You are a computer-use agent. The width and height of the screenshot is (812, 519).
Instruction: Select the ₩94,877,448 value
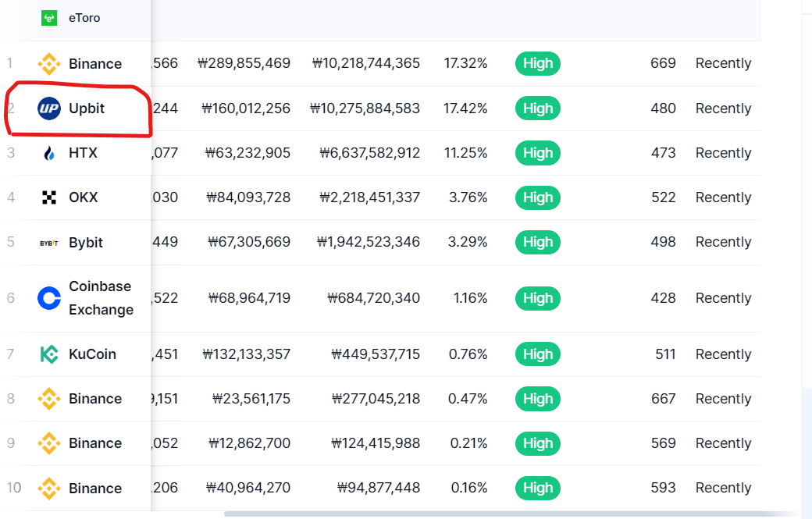point(378,488)
